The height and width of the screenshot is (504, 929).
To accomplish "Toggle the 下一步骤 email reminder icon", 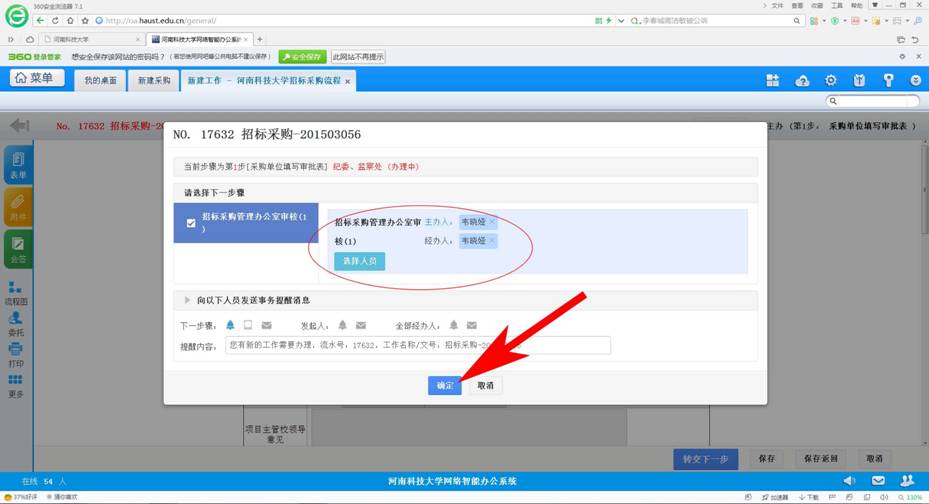I will (266, 325).
